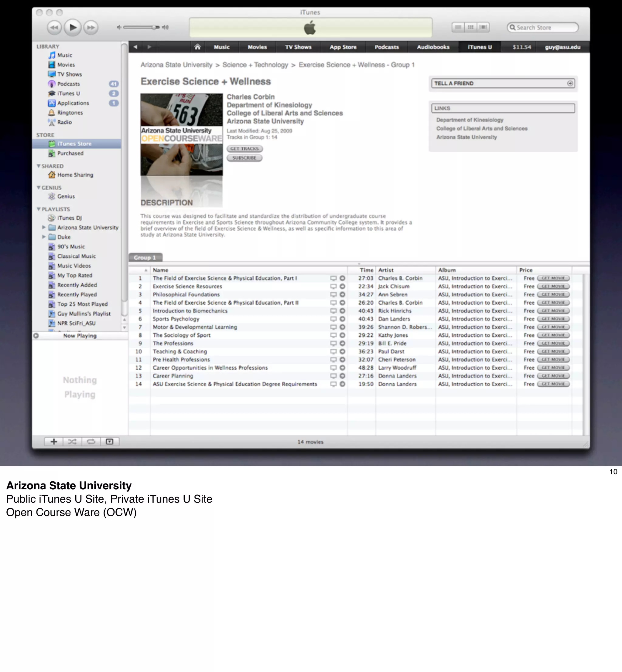The height and width of the screenshot is (672, 622).
Task: Click Science + Technology breadcrumb link
Action: pos(255,65)
